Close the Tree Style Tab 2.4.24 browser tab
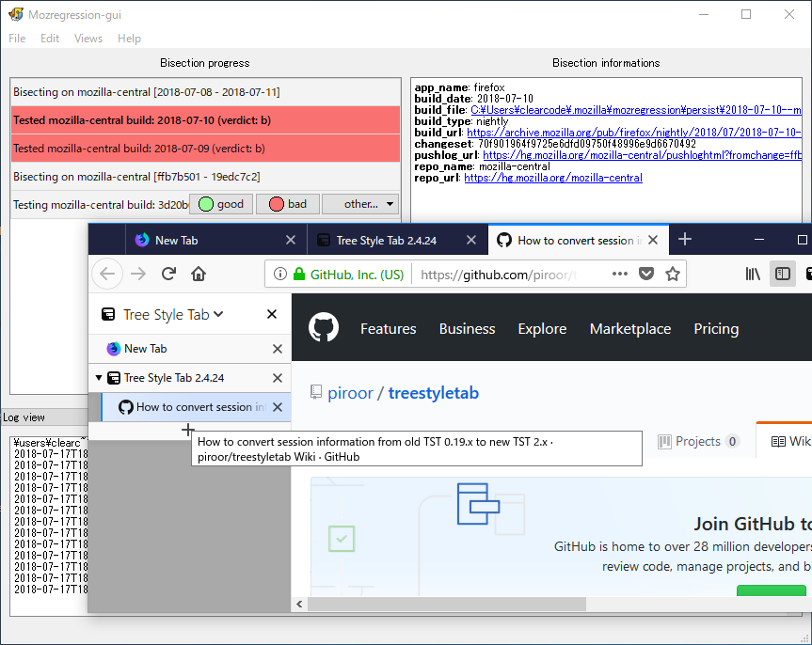Image resolution: width=812 pixels, height=645 pixels. point(471,240)
